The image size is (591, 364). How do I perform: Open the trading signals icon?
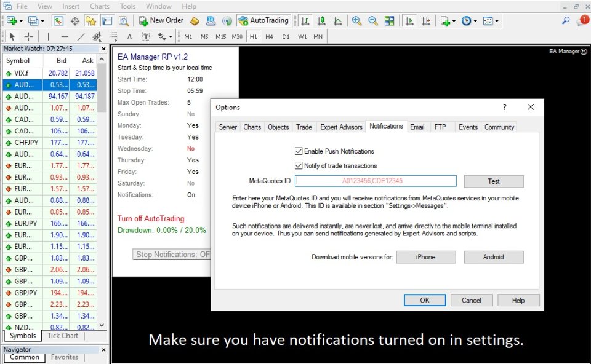227,21
